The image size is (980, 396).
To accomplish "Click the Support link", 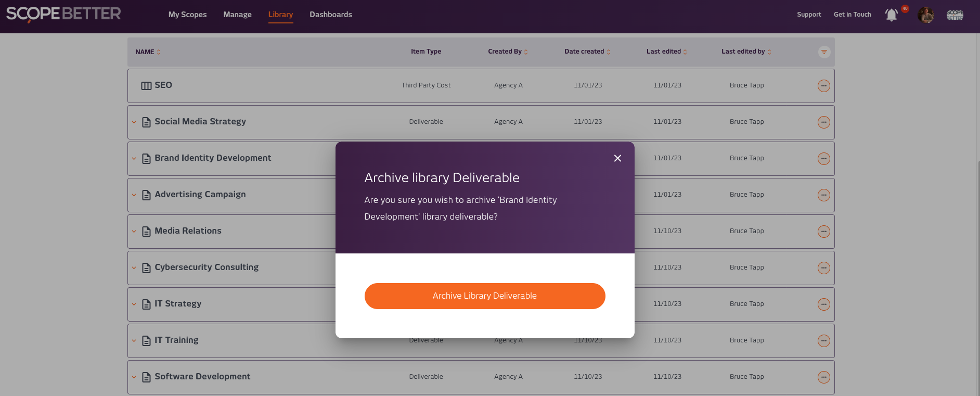I will point(809,15).
